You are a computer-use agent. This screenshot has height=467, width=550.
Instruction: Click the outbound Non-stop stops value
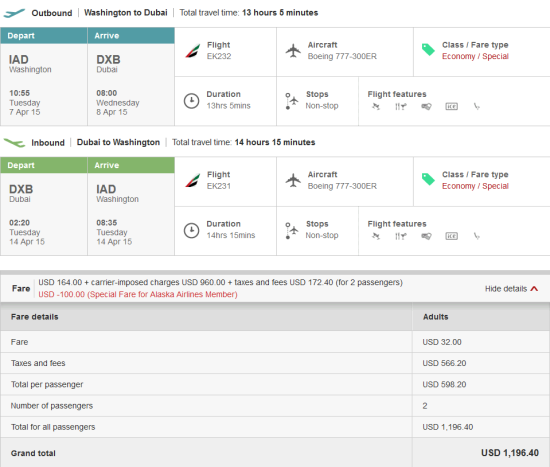tap(322, 106)
